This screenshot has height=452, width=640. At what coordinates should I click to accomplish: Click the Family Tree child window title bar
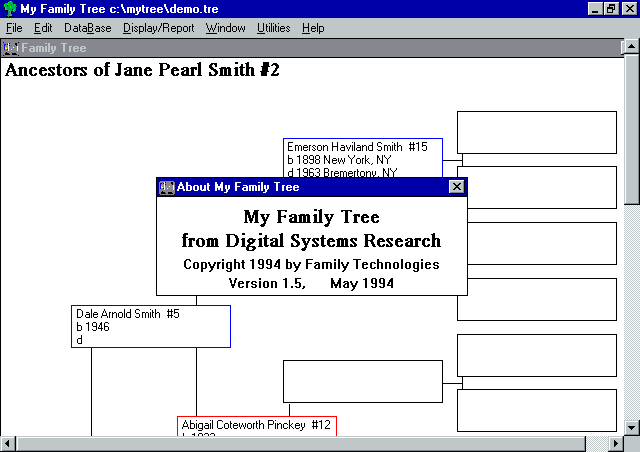click(x=312, y=48)
